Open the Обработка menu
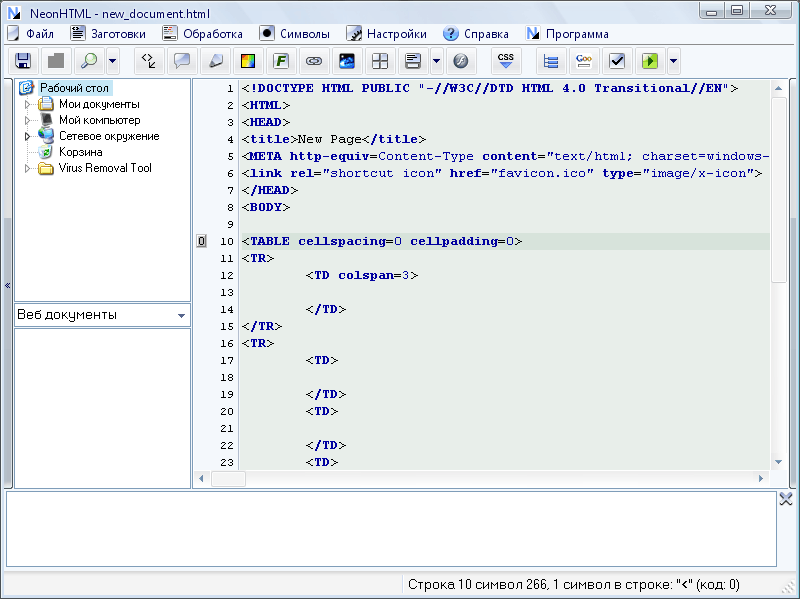This screenshot has width=800, height=599. [x=203, y=34]
